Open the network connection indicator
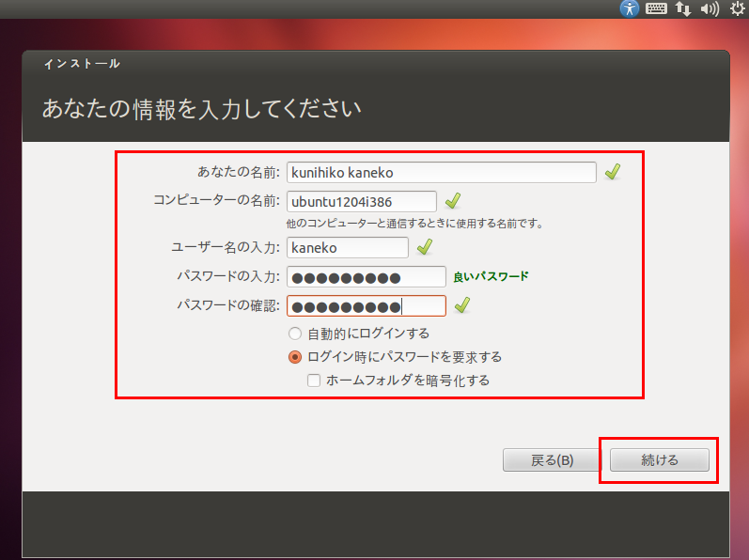 [x=682, y=8]
